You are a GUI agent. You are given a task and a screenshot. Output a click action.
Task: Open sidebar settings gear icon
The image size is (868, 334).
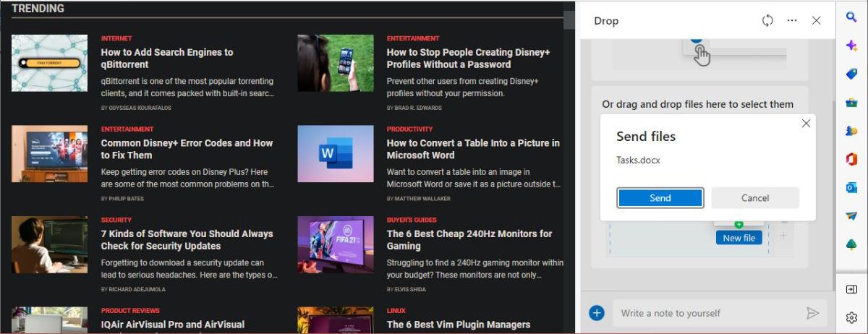click(851, 317)
